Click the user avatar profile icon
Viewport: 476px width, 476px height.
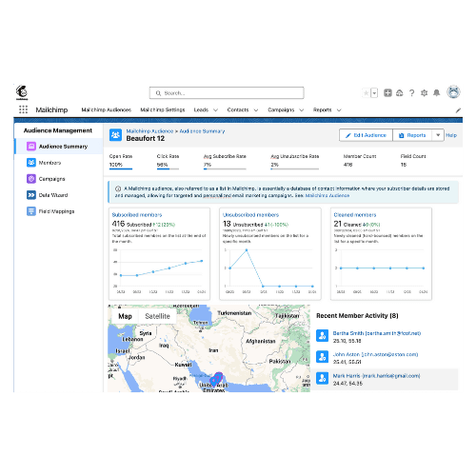[453, 92]
